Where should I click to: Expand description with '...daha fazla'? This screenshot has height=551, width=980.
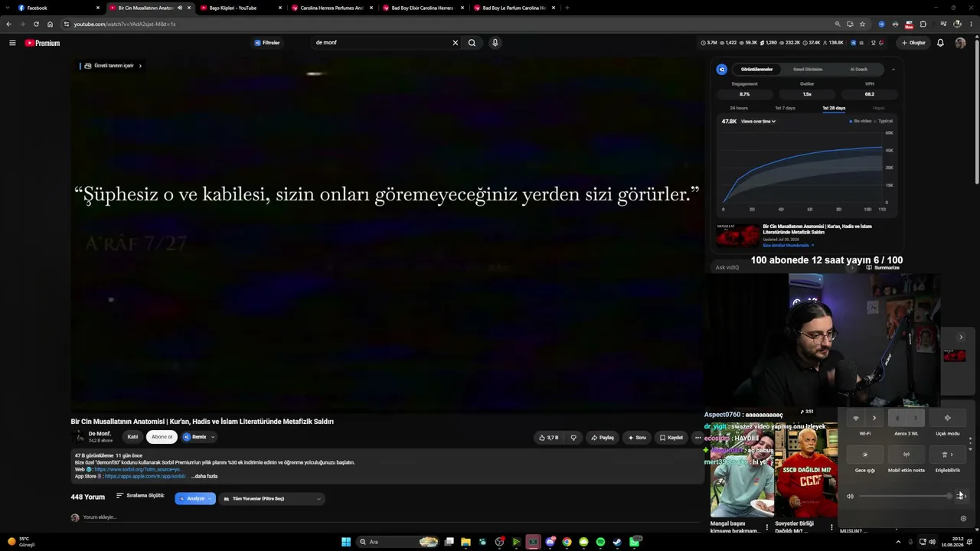tap(204, 476)
